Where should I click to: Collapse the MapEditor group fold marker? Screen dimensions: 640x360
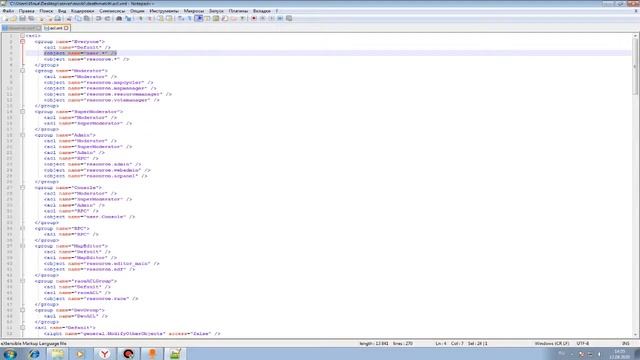22,246
